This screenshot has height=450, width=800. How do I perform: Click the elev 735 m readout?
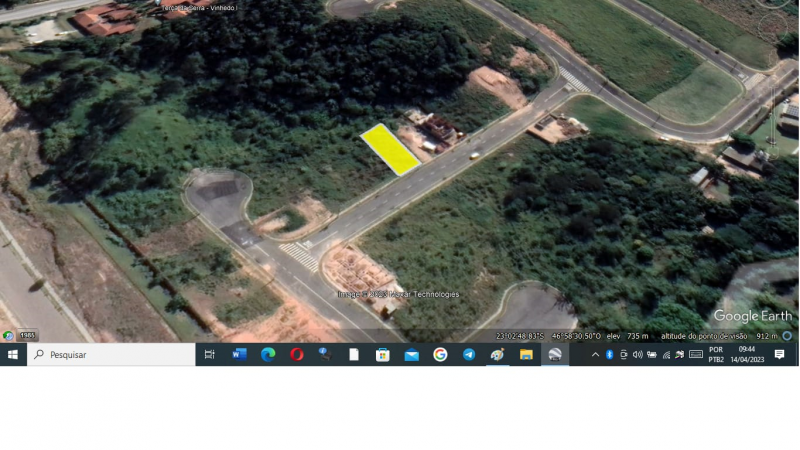628,336
